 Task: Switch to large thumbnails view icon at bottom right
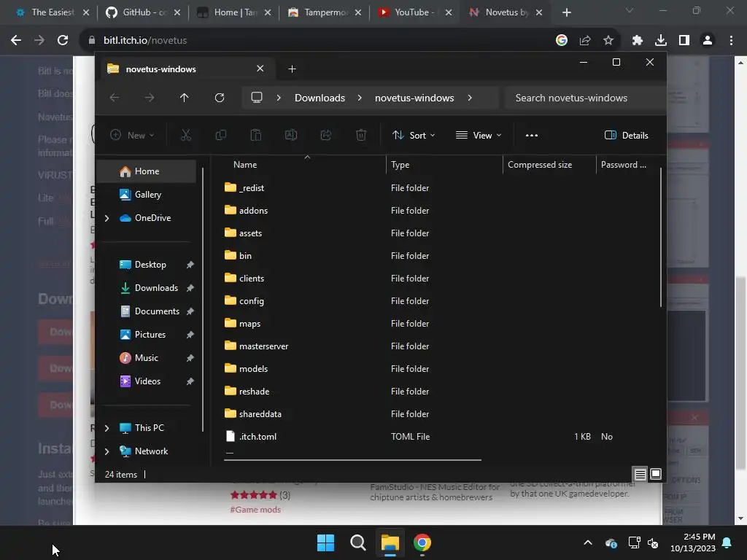pyautogui.click(x=656, y=474)
